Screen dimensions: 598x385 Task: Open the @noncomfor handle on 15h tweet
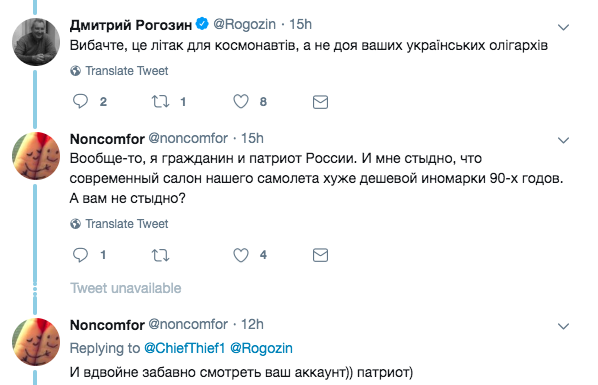coord(188,138)
